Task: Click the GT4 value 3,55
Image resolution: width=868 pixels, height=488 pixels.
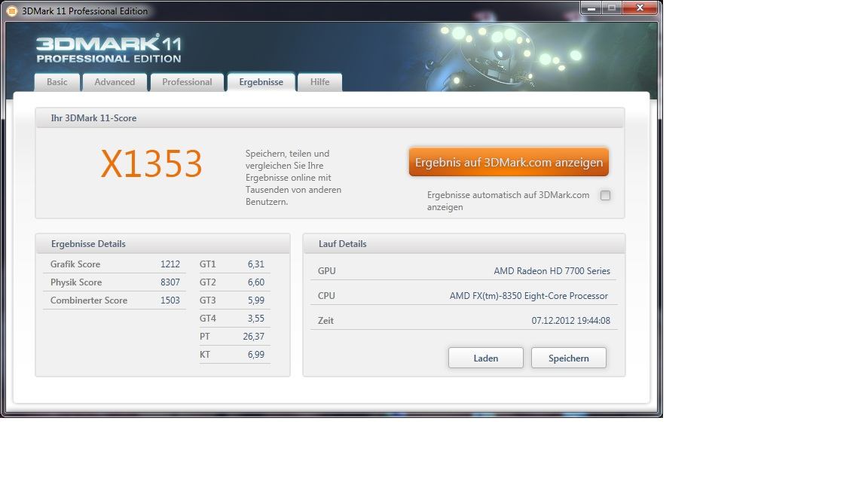Action: point(255,318)
